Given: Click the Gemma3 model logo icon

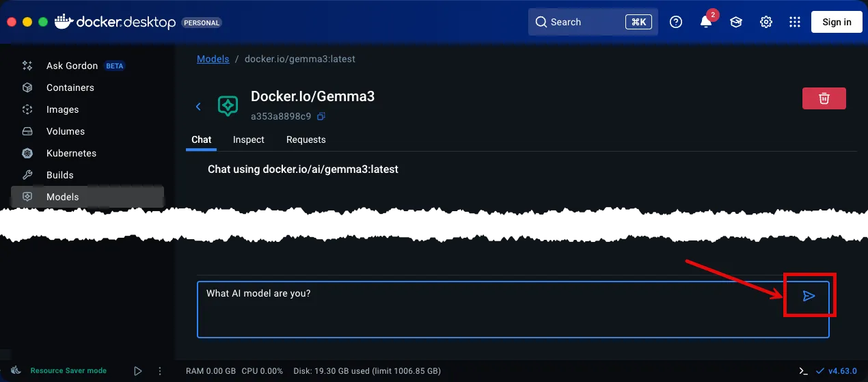Looking at the screenshot, I should coord(228,106).
